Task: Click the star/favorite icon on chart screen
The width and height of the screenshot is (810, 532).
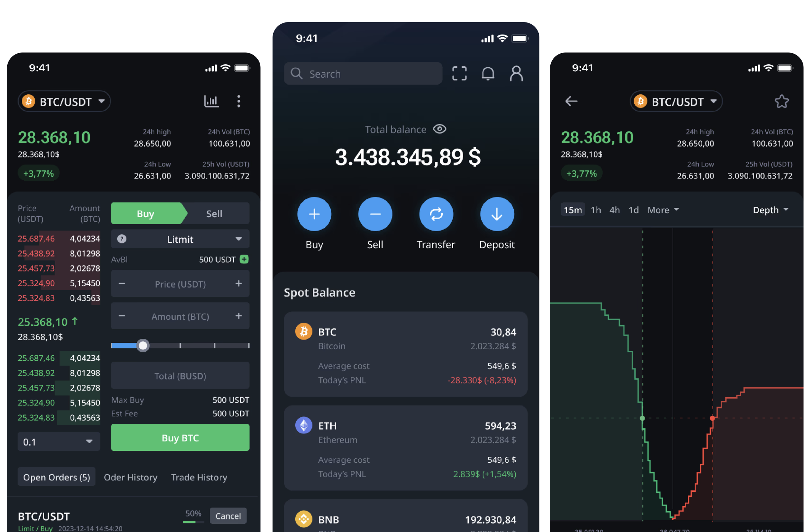Action: (782, 101)
